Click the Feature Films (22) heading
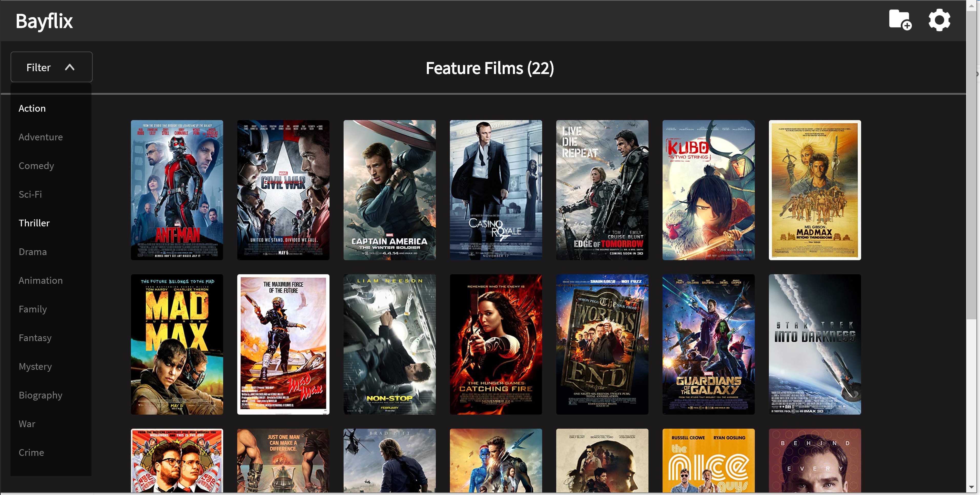Image resolution: width=980 pixels, height=495 pixels. point(490,68)
